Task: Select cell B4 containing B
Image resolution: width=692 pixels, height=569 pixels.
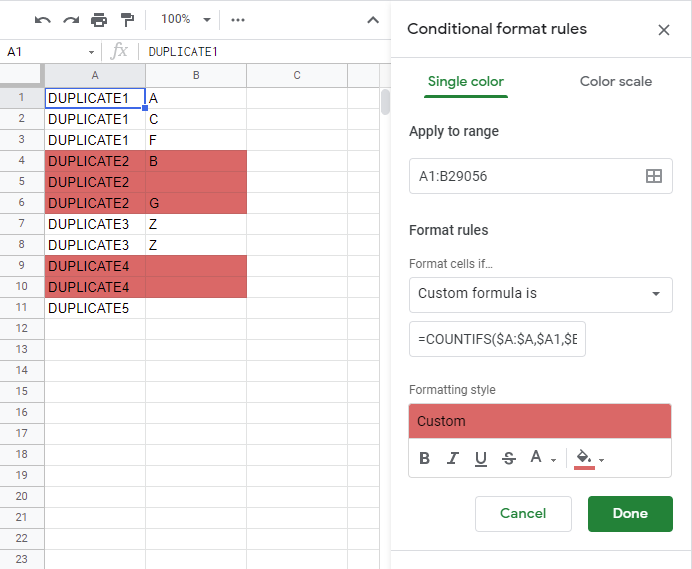Action: [x=196, y=161]
